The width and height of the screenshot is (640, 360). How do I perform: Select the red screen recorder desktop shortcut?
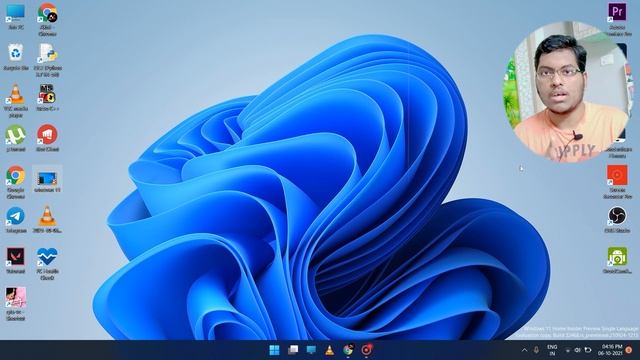[617, 182]
